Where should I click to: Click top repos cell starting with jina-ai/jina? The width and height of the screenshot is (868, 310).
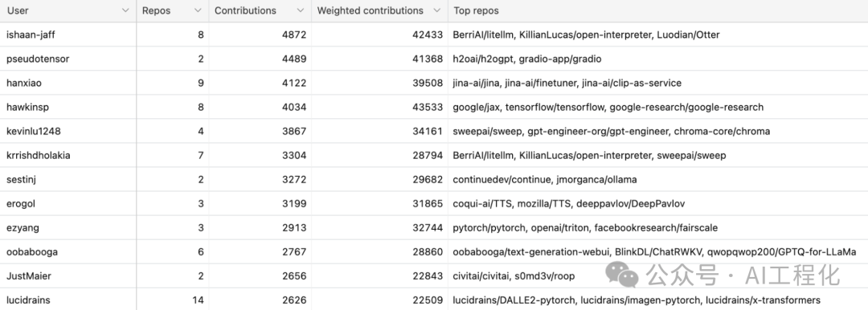point(657,83)
